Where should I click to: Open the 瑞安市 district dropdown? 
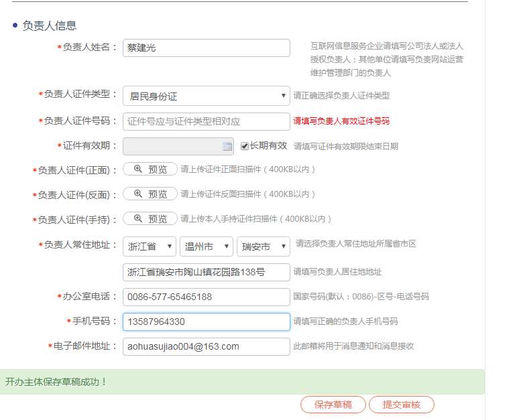click(x=264, y=247)
